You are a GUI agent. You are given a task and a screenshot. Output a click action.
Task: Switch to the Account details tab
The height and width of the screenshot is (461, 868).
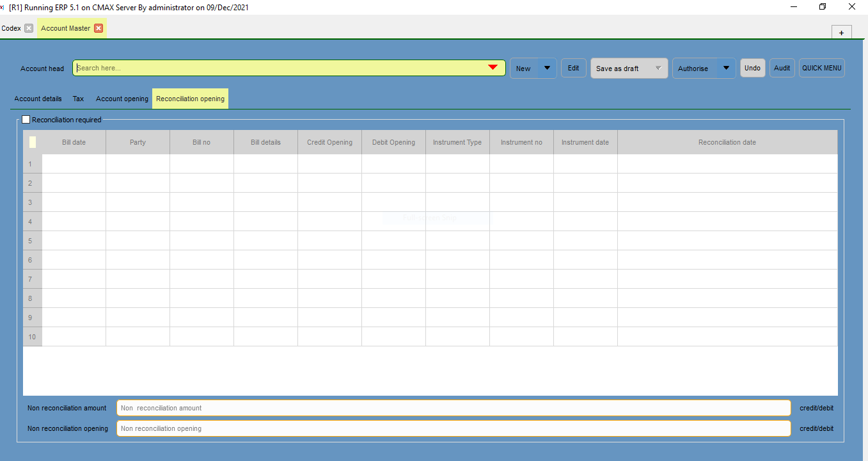pyautogui.click(x=37, y=99)
